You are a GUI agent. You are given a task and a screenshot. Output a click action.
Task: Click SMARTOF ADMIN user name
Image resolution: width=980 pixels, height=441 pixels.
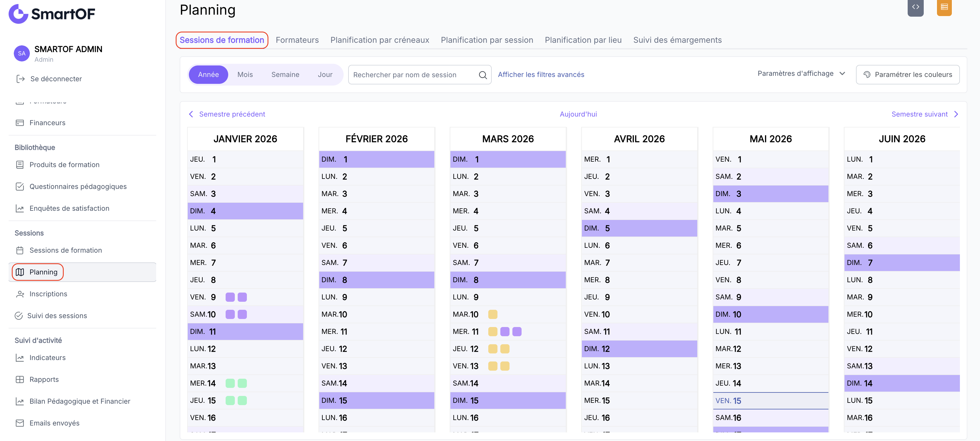point(68,49)
